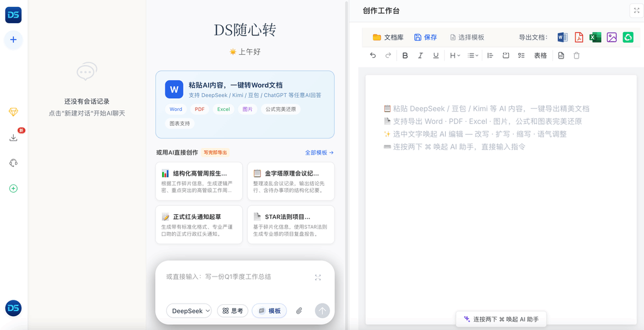This screenshot has width=644, height=330.
Task: Export document as Word file
Action: coord(562,37)
